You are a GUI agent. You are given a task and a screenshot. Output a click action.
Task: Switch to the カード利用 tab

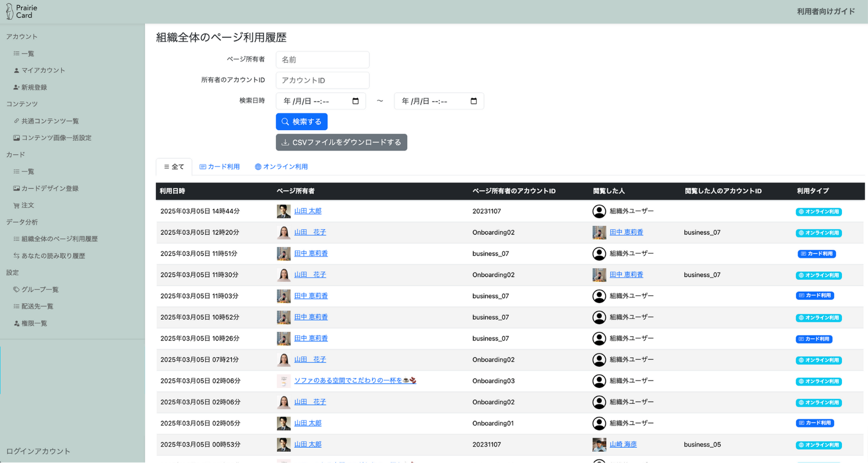(x=220, y=167)
